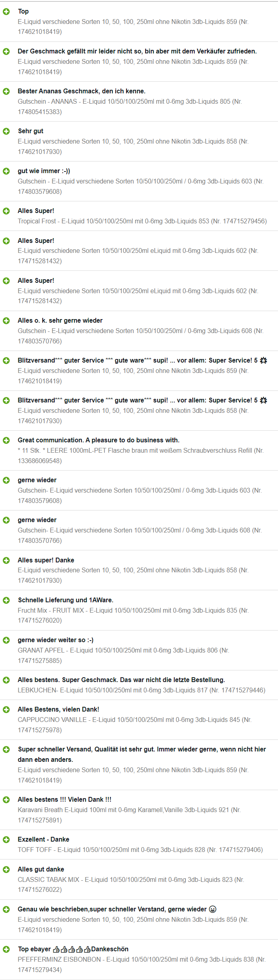Click the green plus icon beside "Top"

(6, 12)
